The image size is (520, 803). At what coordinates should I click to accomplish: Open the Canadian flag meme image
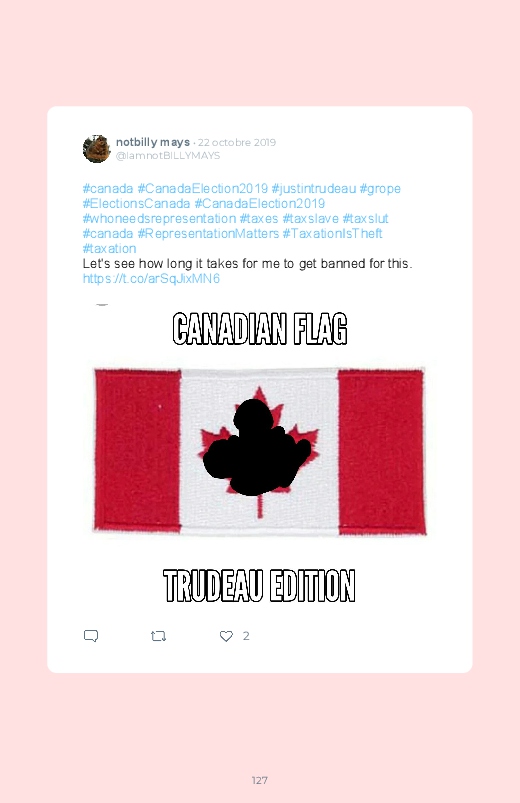pyautogui.click(x=260, y=454)
